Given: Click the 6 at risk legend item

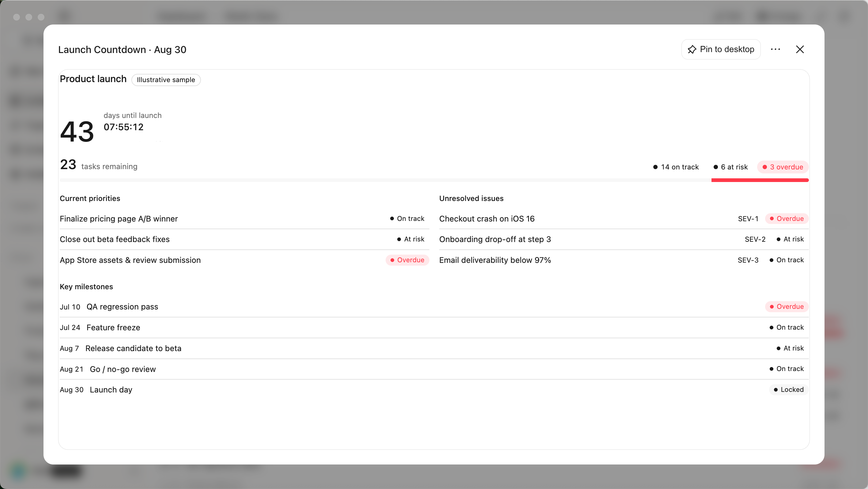Looking at the screenshot, I should [x=730, y=167].
